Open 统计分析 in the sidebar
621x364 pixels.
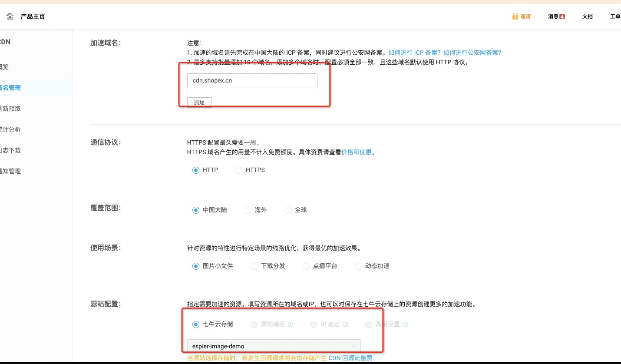[10, 129]
